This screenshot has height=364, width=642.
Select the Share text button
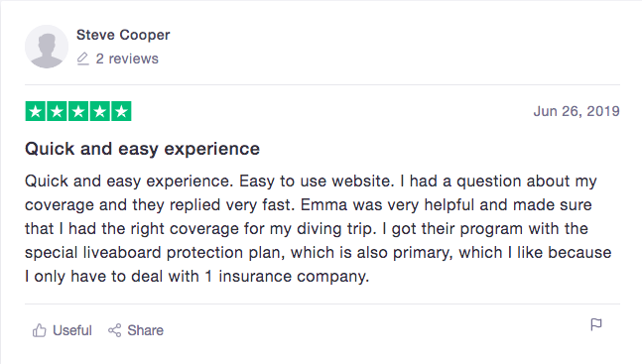tap(145, 330)
